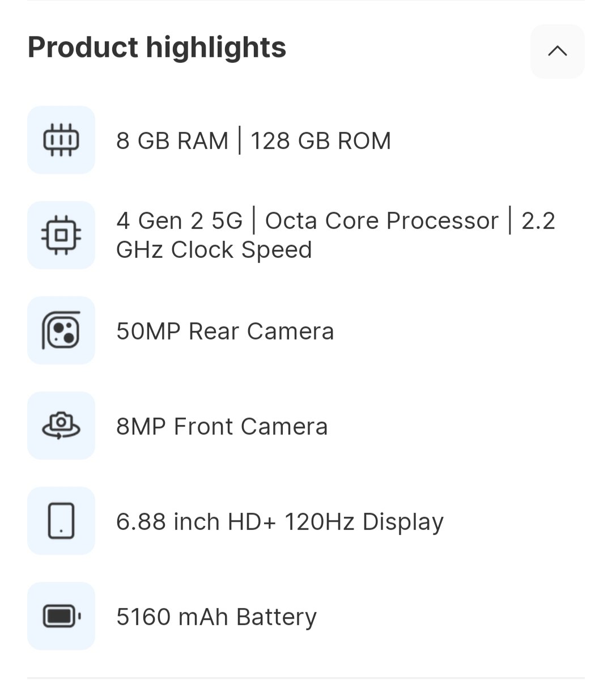612x700 pixels.
Task: Tap the '8MP Front Camera' highlight
Action: click(x=222, y=427)
